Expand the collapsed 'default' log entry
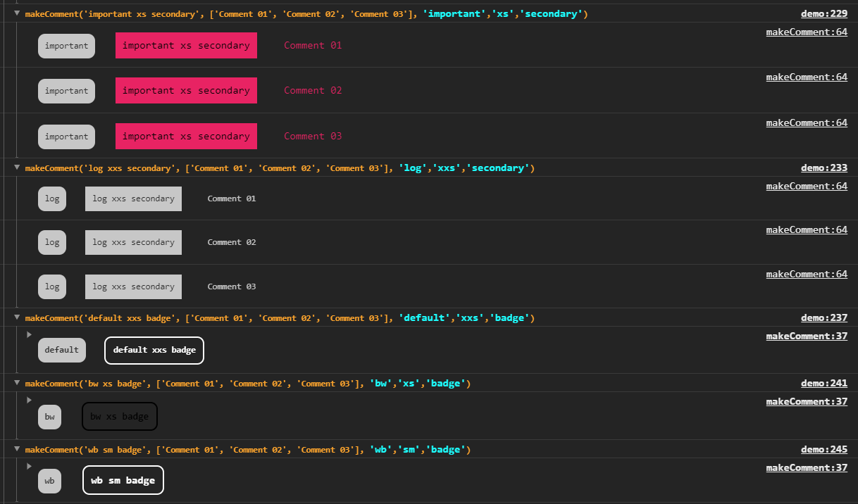Viewport: 858px width, 504px height. (x=29, y=334)
